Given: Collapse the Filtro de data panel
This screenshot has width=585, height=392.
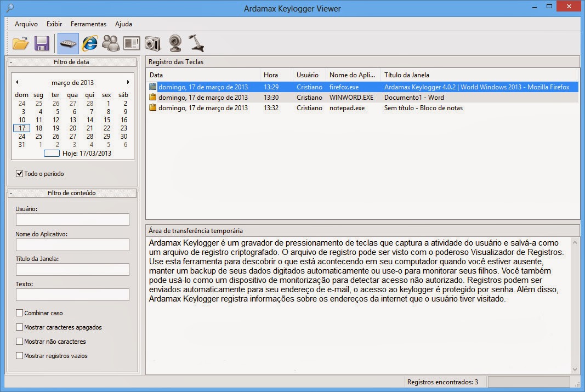Looking at the screenshot, I should tap(11, 62).
